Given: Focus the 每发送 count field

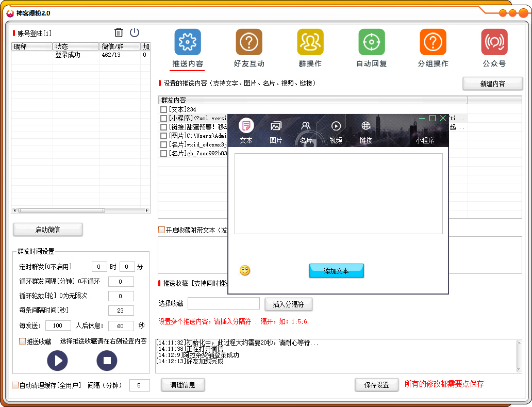Looking at the screenshot, I should point(58,325).
